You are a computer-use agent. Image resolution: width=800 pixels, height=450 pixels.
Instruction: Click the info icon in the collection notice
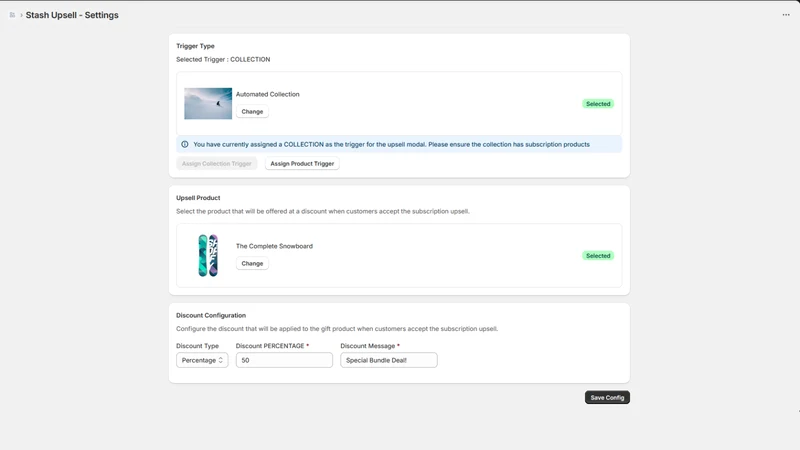click(185, 144)
